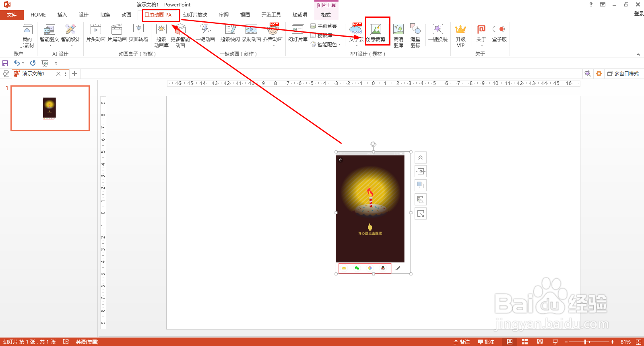Open the 智能设计 tool
Screen dimensions: 644x346
[x=70, y=33]
